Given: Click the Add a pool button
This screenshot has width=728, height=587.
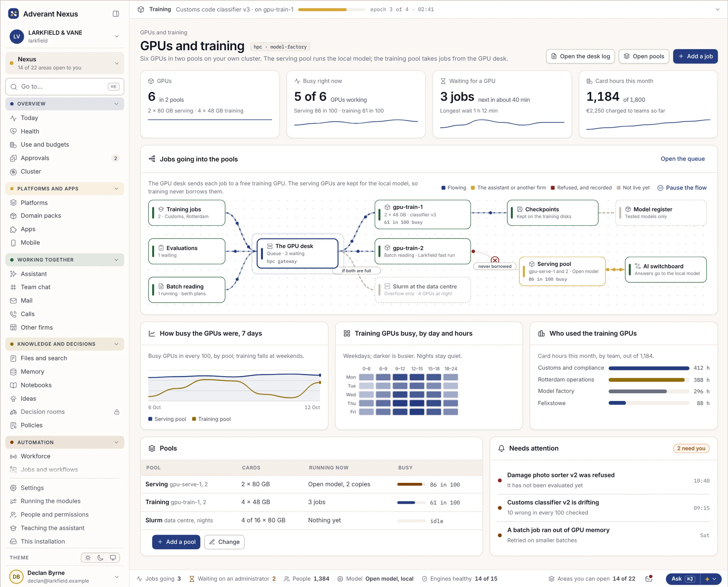Looking at the screenshot, I should (176, 542).
